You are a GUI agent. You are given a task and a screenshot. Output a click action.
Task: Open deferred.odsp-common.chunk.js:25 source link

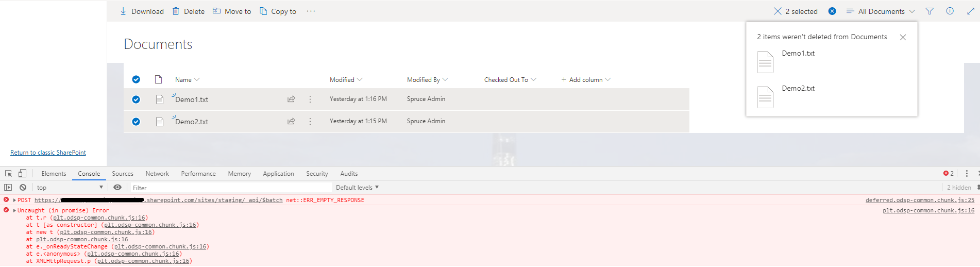pos(920,201)
